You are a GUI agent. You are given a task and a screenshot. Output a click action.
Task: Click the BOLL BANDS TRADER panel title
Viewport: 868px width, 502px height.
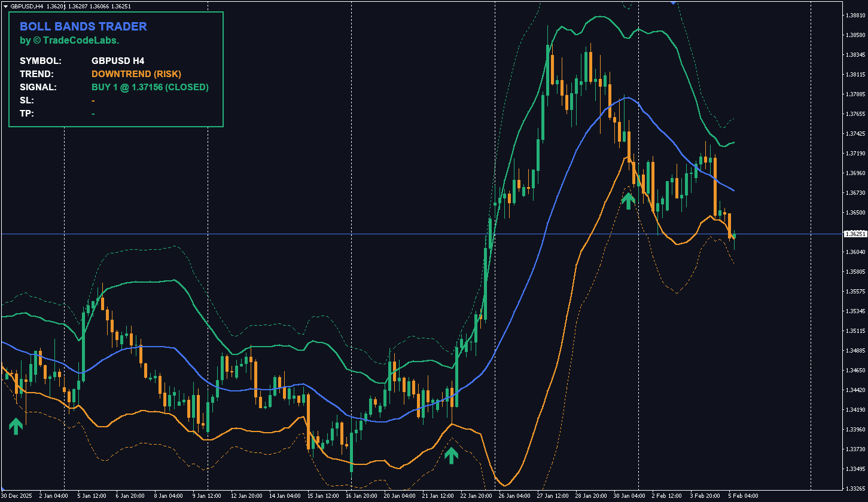tap(84, 26)
